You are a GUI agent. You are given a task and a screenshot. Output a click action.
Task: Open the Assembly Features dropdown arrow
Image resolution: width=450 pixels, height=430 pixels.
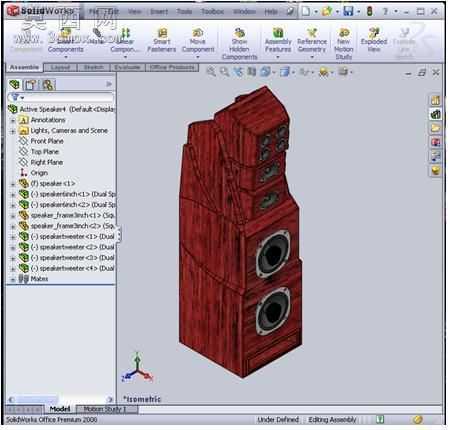(x=278, y=57)
